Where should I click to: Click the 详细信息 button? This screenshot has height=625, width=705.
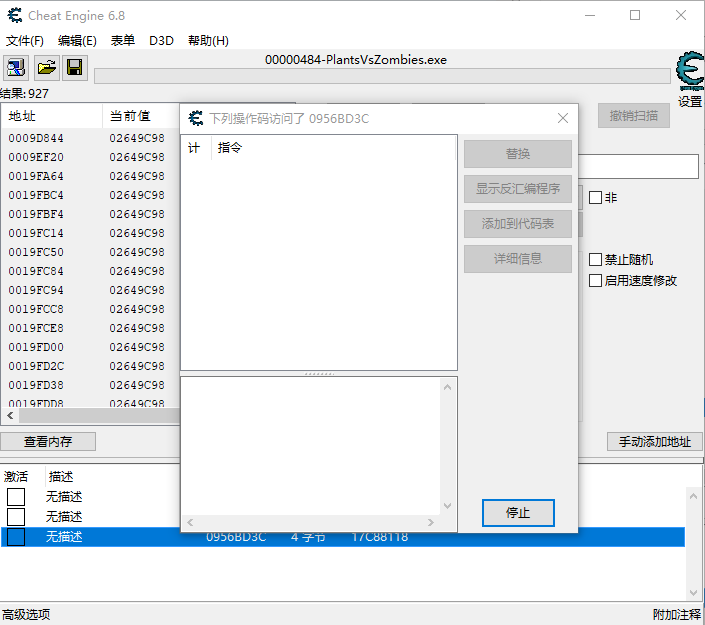tap(518, 259)
